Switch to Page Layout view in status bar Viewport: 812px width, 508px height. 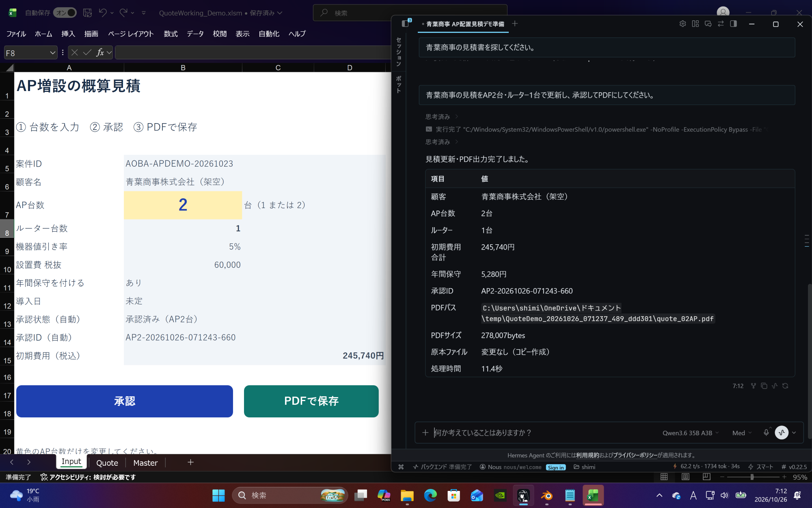point(685,477)
